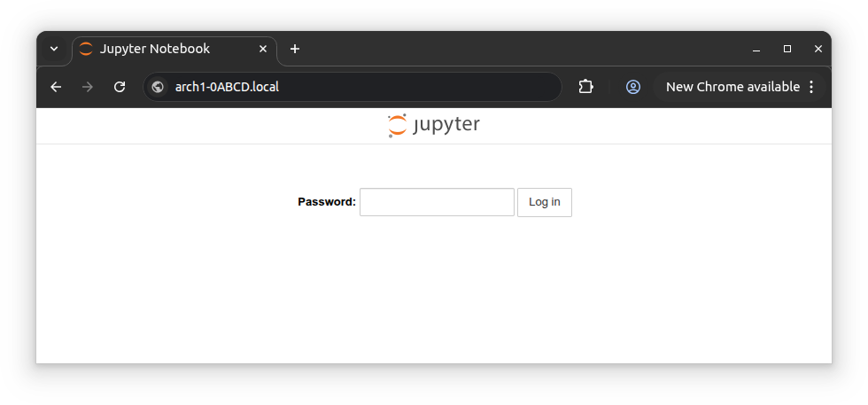Screen dimensions: 868x405
Task: Reload the Jupyter login page
Action: 120,87
